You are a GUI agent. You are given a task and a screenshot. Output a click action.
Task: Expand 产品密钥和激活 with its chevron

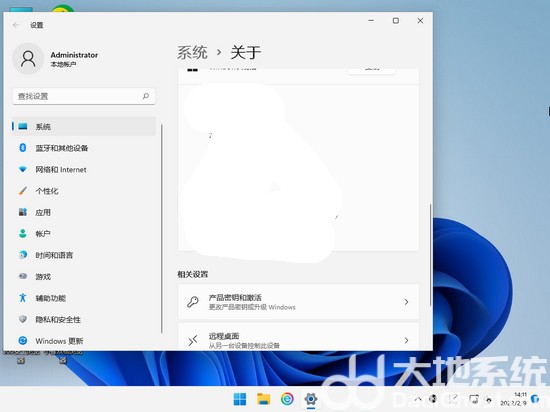(x=406, y=302)
